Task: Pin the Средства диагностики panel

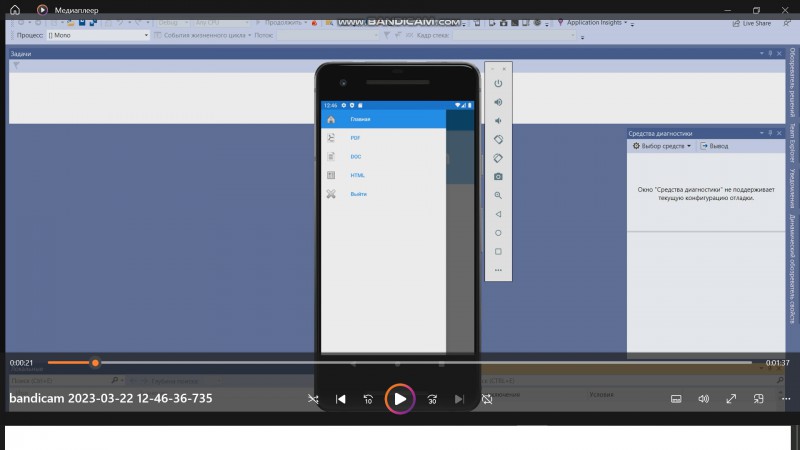Action: (x=770, y=133)
